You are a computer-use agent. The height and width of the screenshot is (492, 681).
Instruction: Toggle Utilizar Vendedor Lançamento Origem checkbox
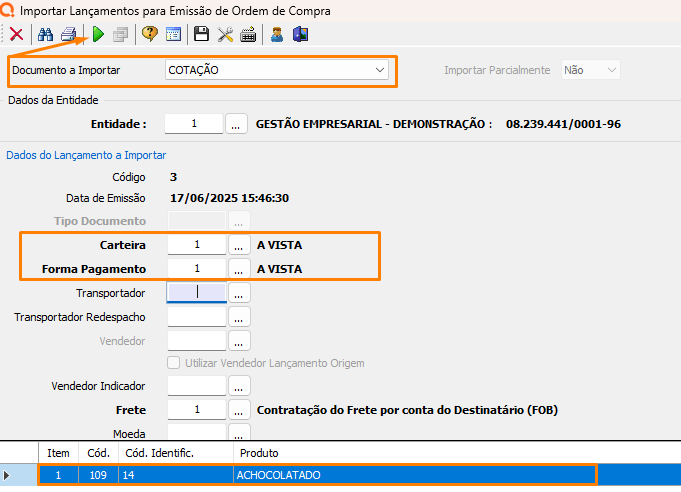(174, 363)
